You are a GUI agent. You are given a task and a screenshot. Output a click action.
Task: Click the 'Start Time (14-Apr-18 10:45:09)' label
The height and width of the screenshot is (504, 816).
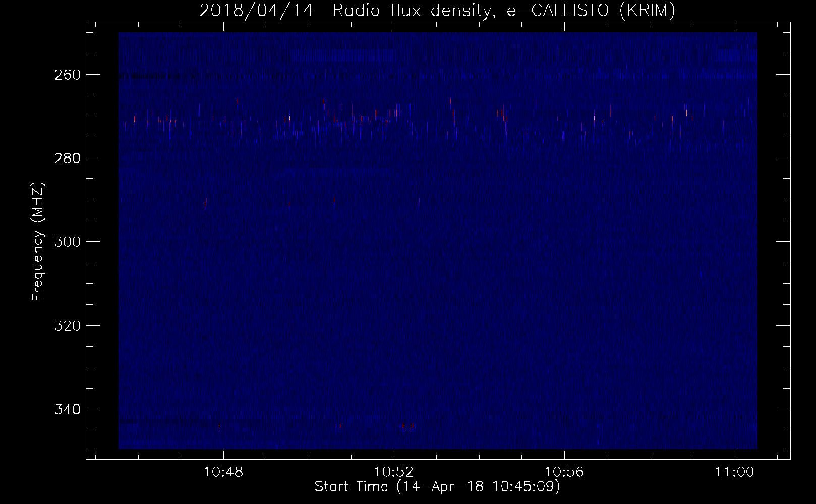point(437,487)
